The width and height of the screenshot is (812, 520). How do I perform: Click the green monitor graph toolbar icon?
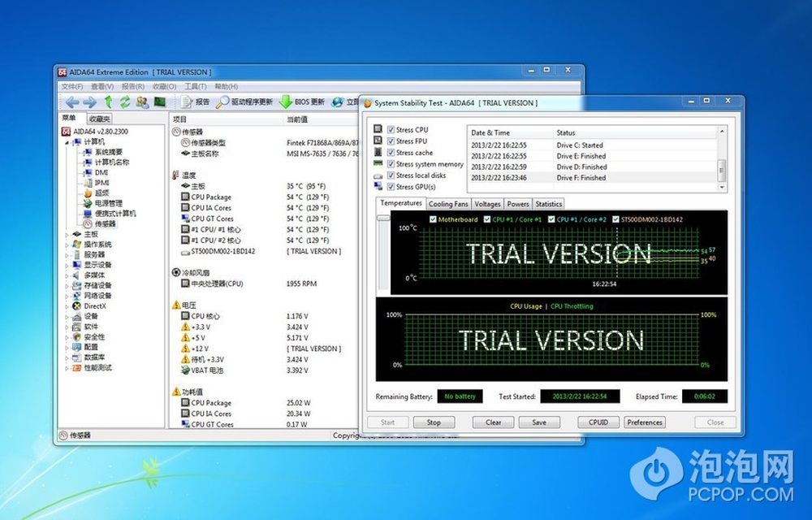tap(159, 102)
